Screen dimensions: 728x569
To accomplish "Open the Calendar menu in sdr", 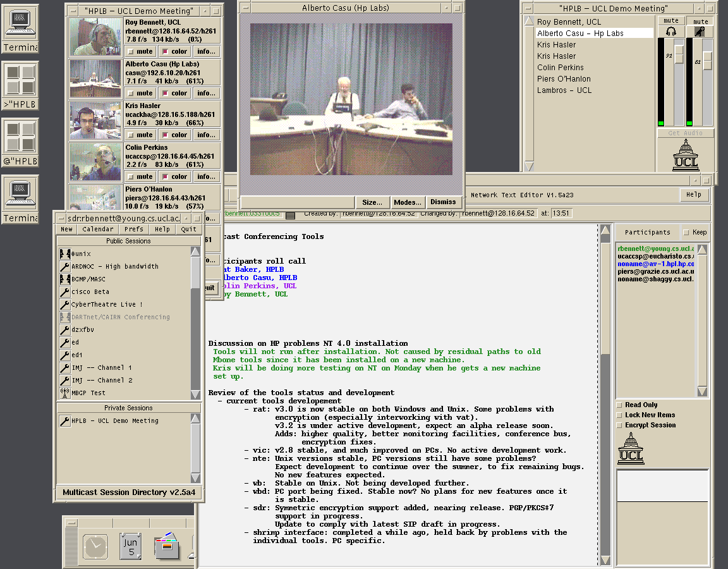I will tap(97, 229).
